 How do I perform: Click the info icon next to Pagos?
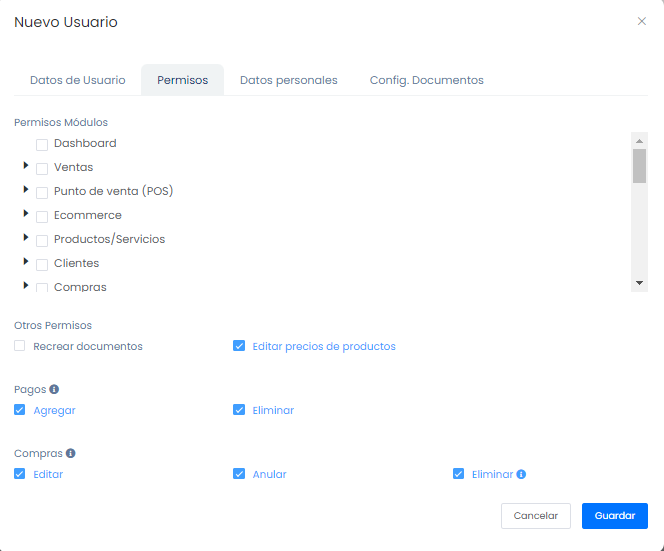click(x=54, y=389)
